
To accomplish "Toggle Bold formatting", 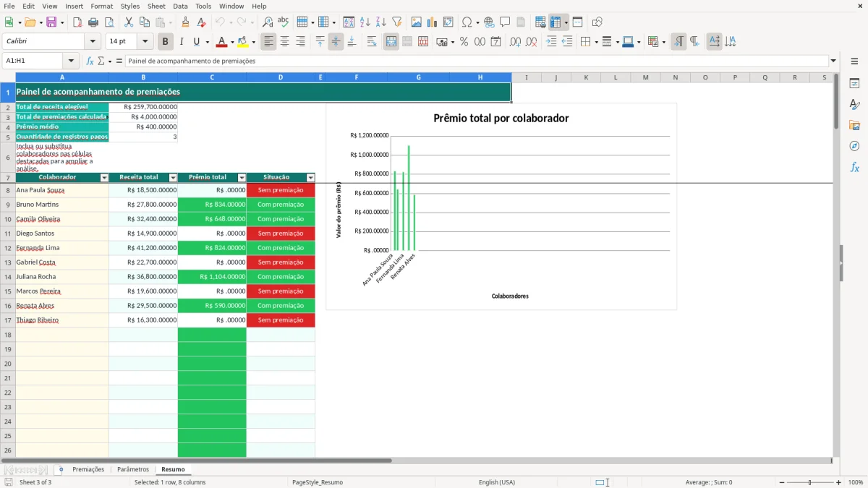I will [166, 42].
